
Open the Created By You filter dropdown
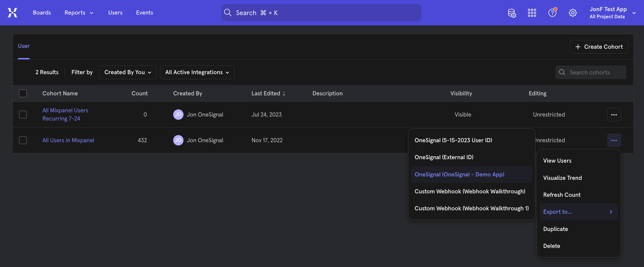[128, 72]
